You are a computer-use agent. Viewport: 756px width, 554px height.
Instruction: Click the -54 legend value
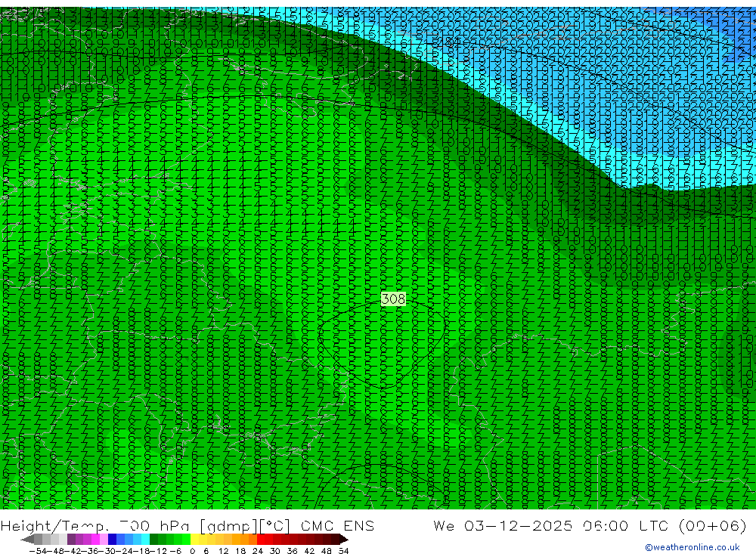pyautogui.click(x=38, y=551)
